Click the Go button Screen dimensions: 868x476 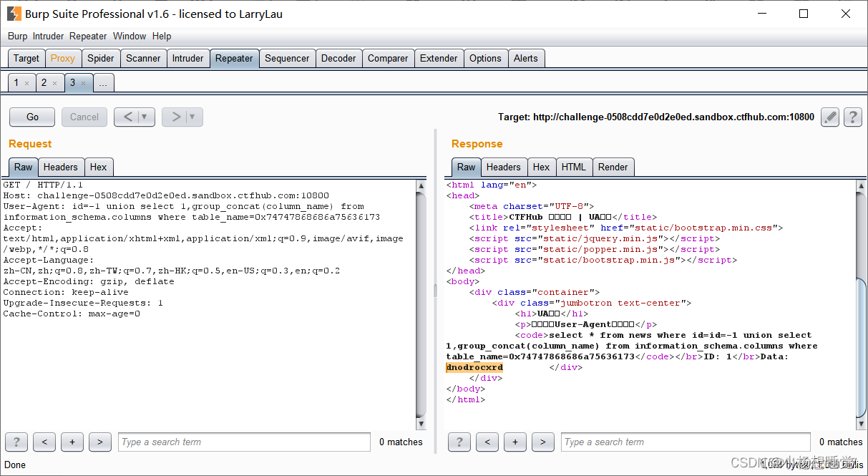coord(32,117)
